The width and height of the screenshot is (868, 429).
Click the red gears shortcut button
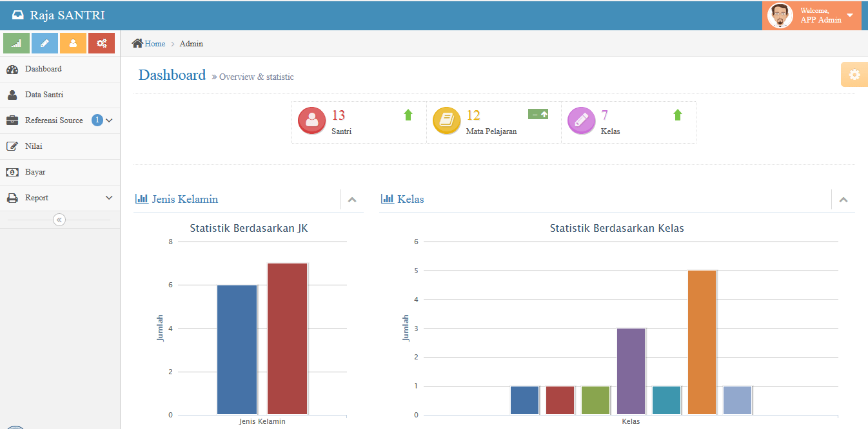pos(101,43)
